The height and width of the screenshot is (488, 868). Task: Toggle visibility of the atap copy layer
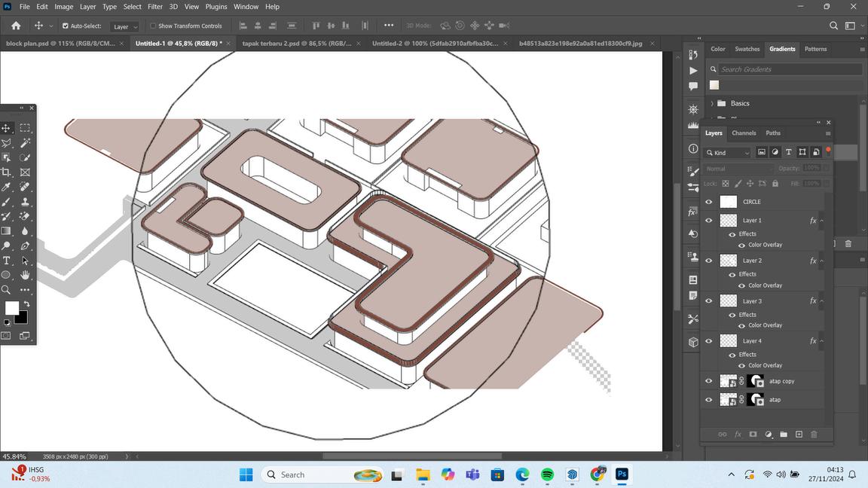[x=708, y=381]
